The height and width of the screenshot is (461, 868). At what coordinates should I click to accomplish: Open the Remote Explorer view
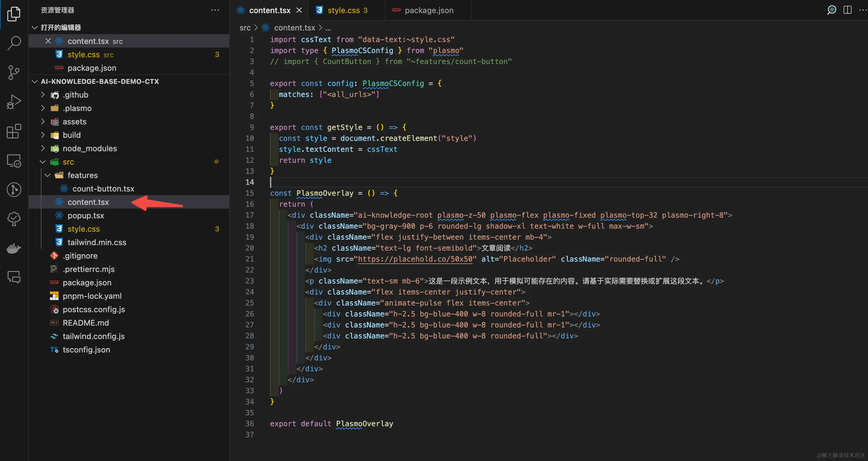coord(14,160)
